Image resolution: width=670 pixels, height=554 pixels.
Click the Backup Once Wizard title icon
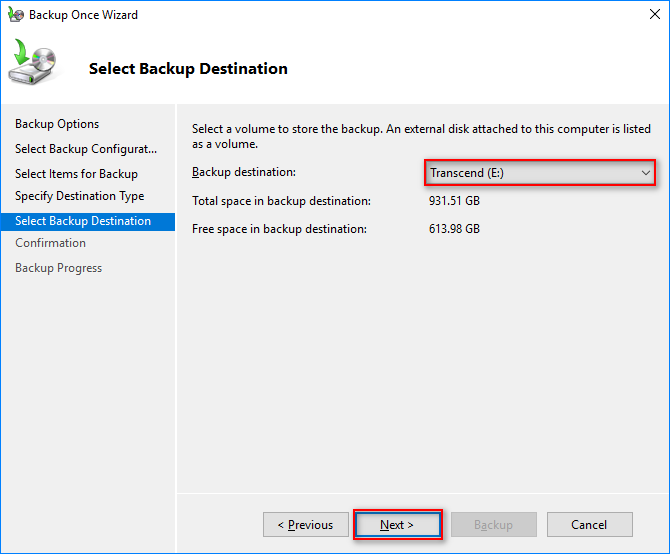pyautogui.click(x=15, y=15)
